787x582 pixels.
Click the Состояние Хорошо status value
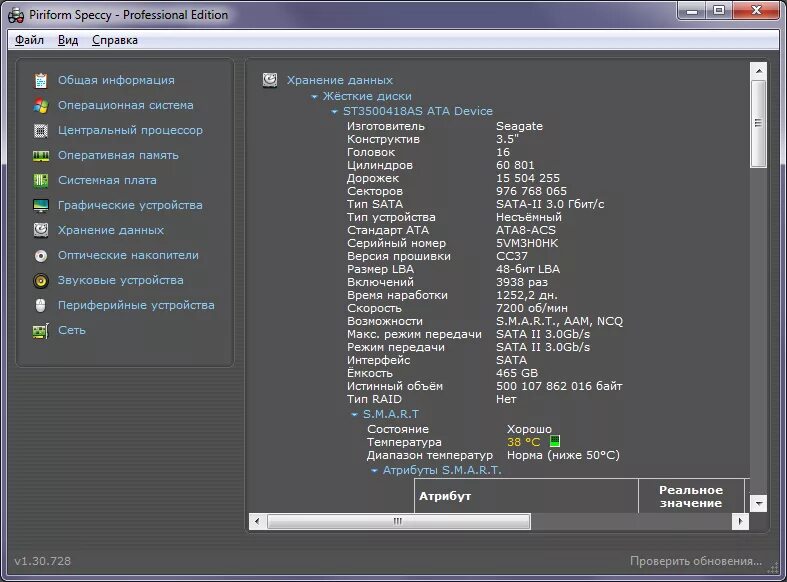tap(529, 429)
